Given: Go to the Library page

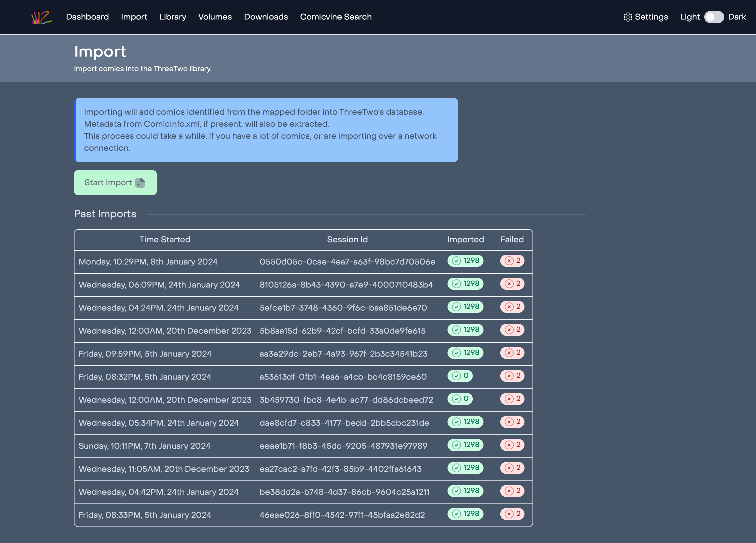Looking at the screenshot, I should 173,17.
